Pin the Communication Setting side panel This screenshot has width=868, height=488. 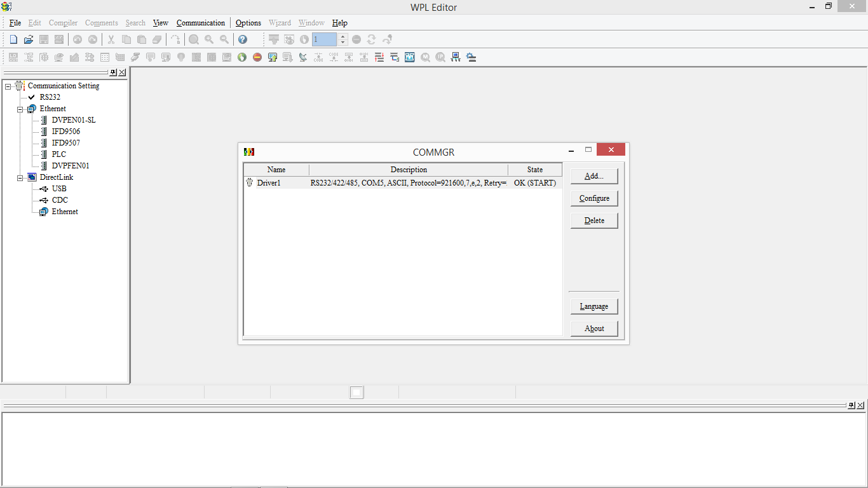pyautogui.click(x=113, y=72)
